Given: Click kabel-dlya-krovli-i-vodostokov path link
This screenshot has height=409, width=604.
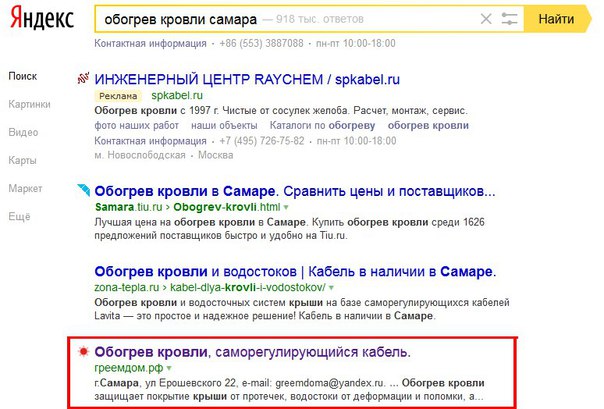Looking at the screenshot, I should tap(248, 288).
